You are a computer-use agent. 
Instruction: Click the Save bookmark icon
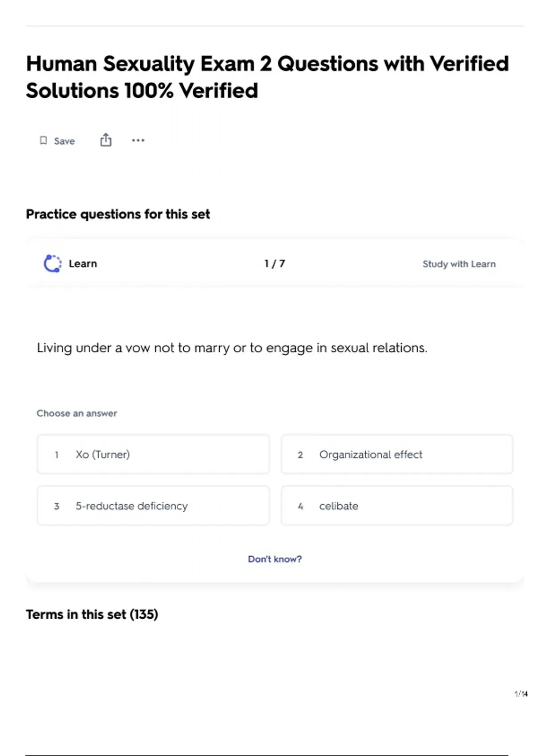(44, 141)
